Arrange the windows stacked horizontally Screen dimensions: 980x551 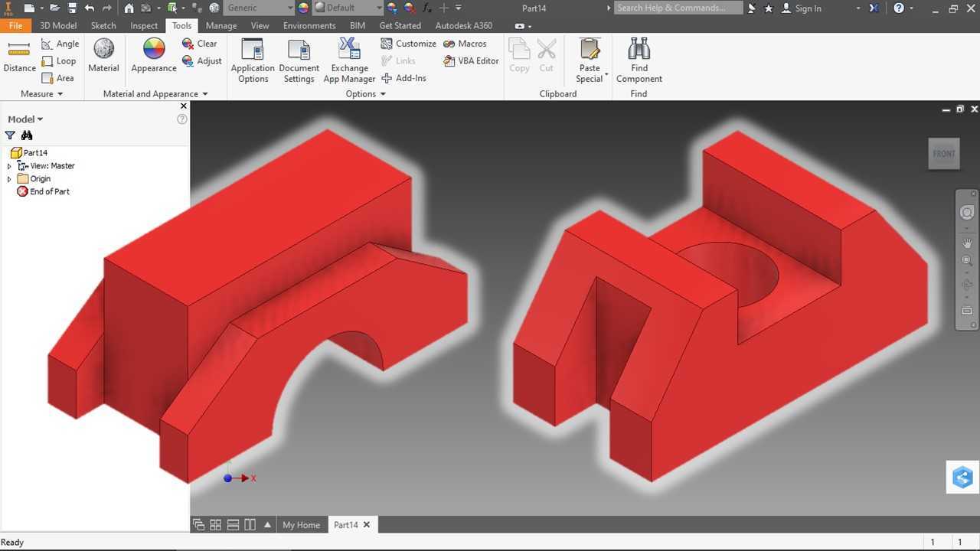pos(233,524)
